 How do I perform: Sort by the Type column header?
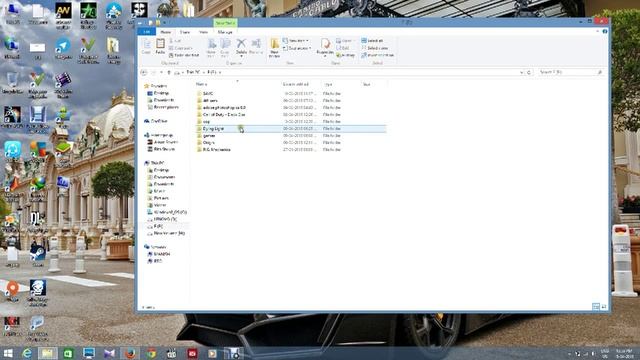point(328,84)
